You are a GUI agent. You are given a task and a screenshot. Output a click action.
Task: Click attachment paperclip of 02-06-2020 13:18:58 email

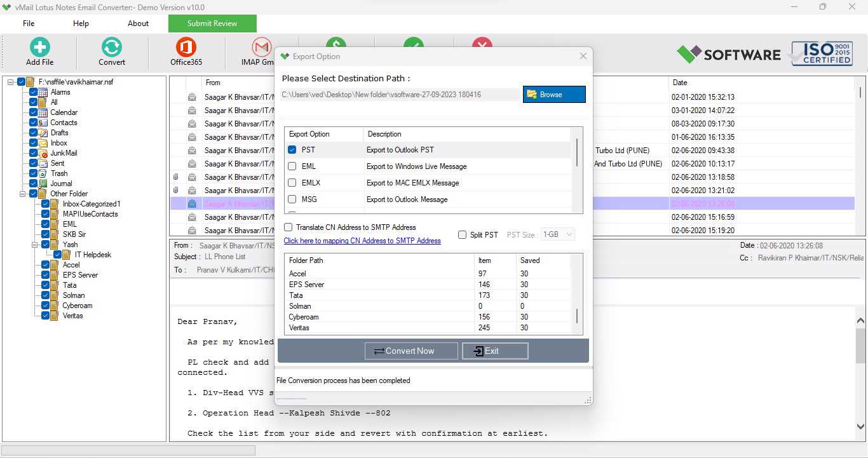click(175, 177)
